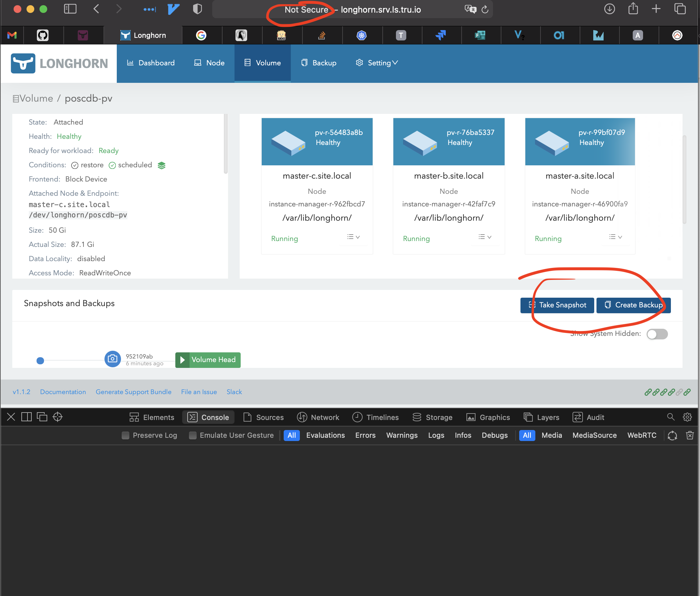This screenshot has height=596, width=700.
Task: Expand replica options on master-c.site.local card
Action: [353, 237]
